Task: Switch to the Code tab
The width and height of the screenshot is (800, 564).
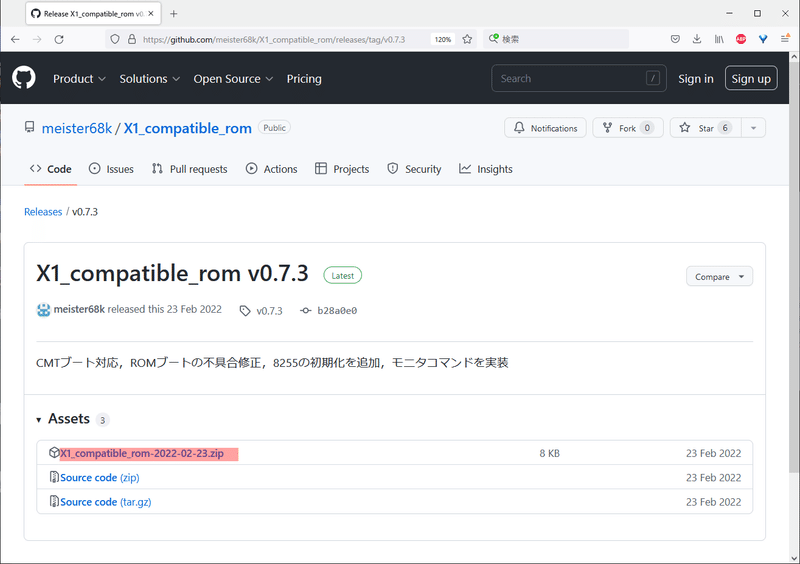Action: pos(51,169)
